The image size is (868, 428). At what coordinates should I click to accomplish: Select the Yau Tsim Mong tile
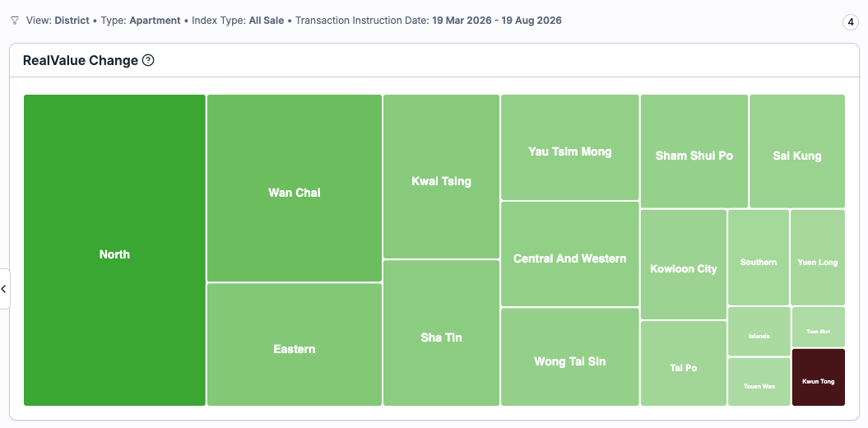(570, 147)
